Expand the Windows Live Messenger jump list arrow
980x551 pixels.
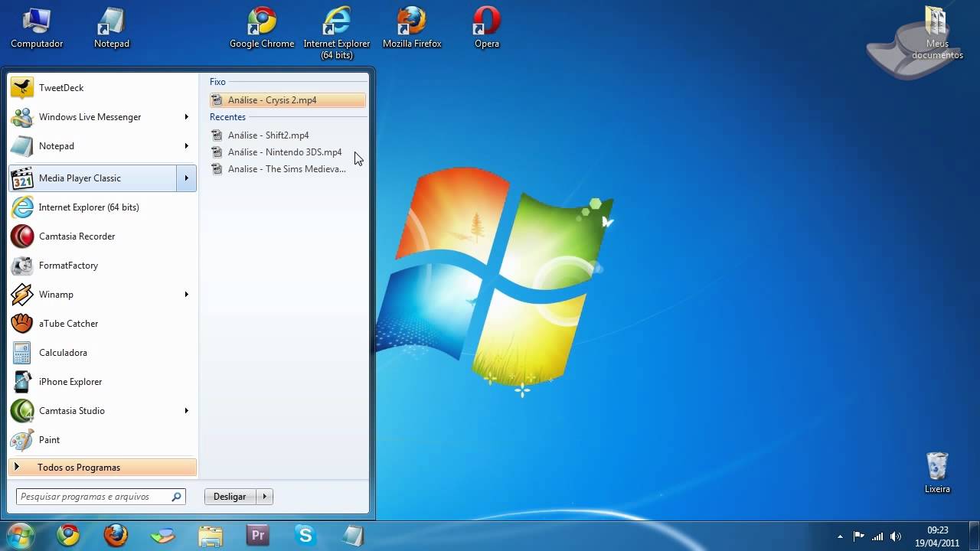pos(186,117)
